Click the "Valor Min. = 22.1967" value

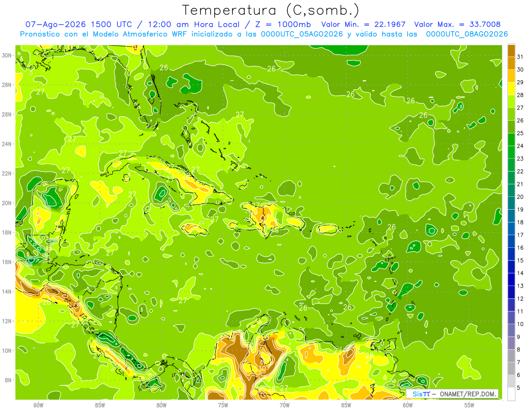pos(364,24)
